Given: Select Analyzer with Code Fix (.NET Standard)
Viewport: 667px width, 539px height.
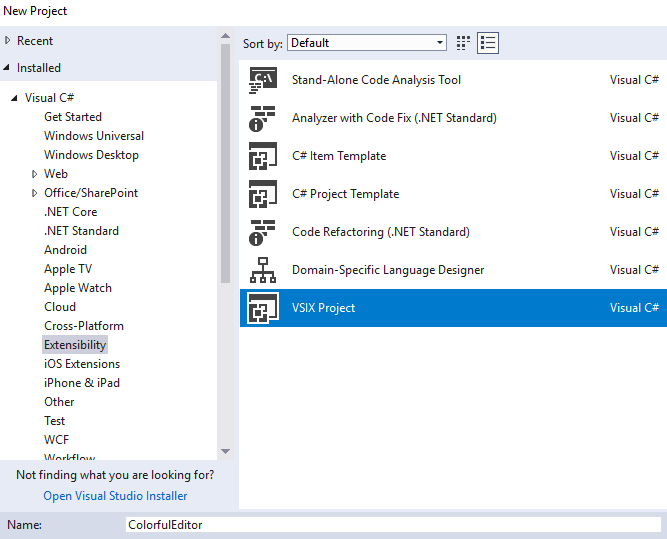Looking at the screenshot, I should click(x=453, y=118).
